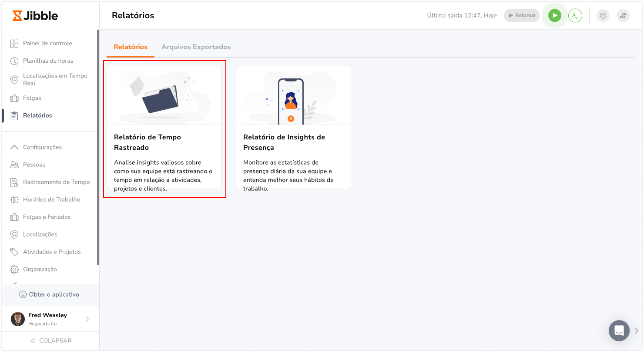This screenshot has width=644, height=352.
Task: Open the Pessoas section icon
Action: 13,164
